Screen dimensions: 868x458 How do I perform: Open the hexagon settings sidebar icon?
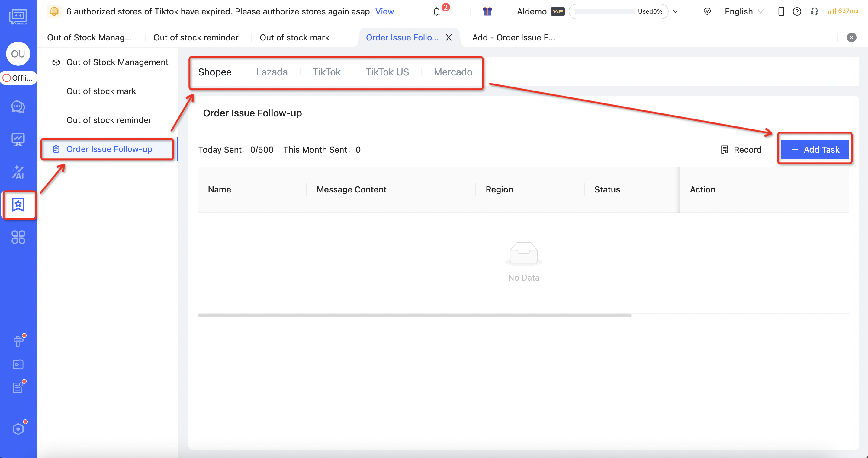(18, 428)
